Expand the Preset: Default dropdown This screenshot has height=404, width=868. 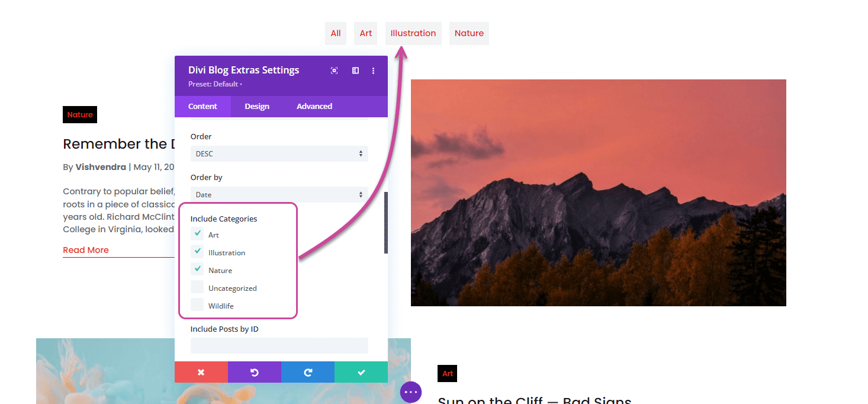click(x=216, y=84)
